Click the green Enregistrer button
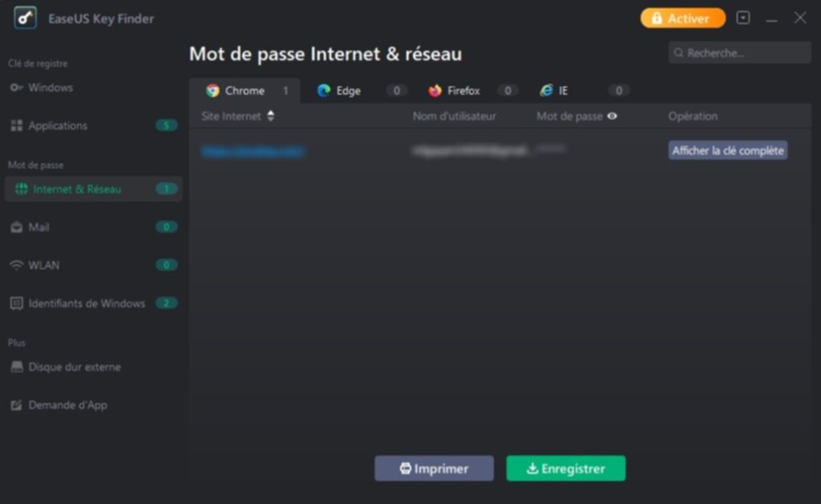This screenshot has height=504, width=821. coord(566,469)
